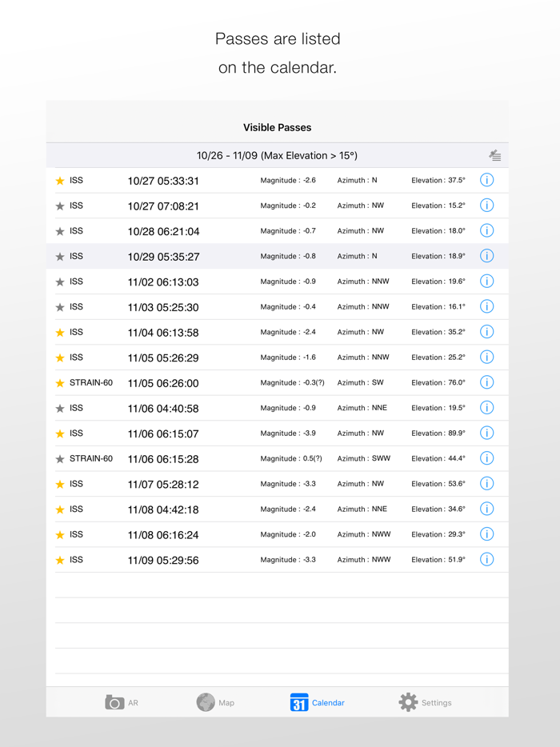This screenshot has height=747, width=560.
Task: Open info for the 11/08 04:42:18 pass
Action: point(486,509)
